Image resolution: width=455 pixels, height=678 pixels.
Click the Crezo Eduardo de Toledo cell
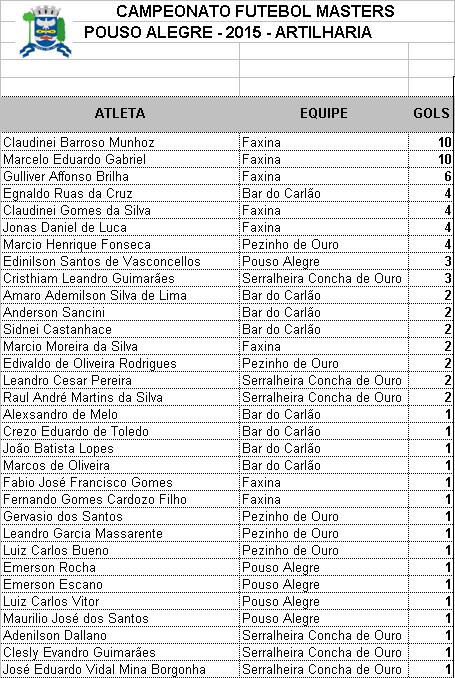[x=120, y=431]
